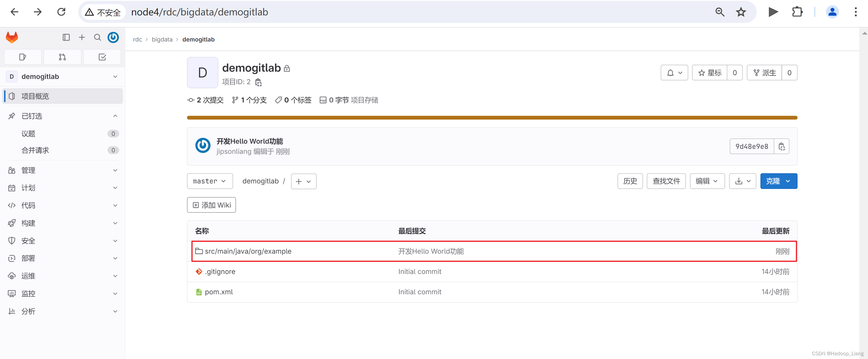The width and height of the screenshot is (868, 359).
Task: Open src/main/java/org/example folder
Action: pos(248,251)
